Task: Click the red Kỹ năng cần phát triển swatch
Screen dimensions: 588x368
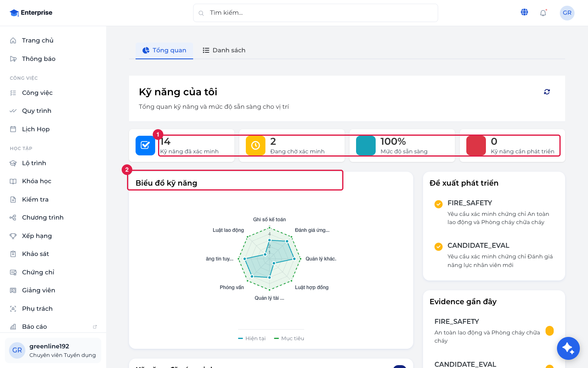Action: [476, 146]
